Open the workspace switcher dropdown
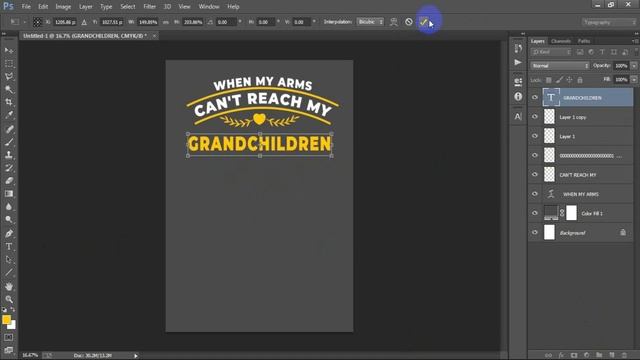This screenshot has width=640, height=360. point(609,22)
